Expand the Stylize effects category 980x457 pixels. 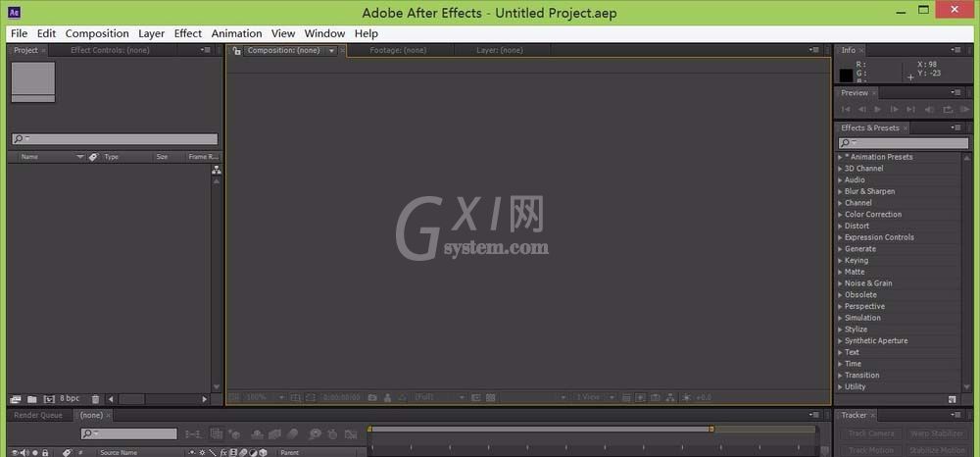pos(840,330)
